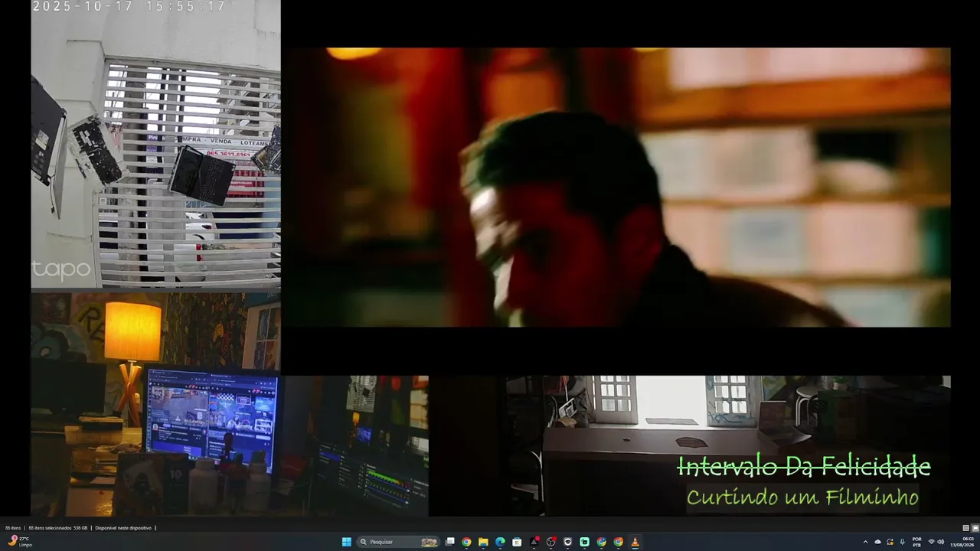Open Microsoft Store from the taskbar

(517, 542)
